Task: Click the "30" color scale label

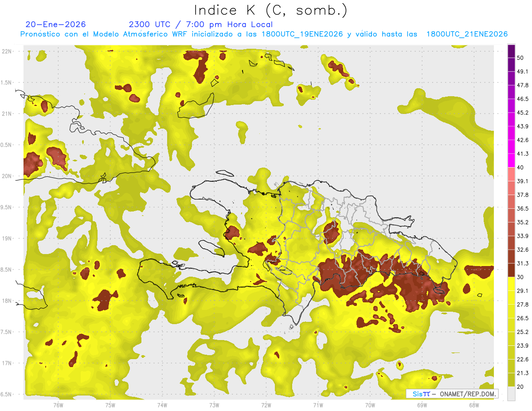Action: [x=521, y=277]
